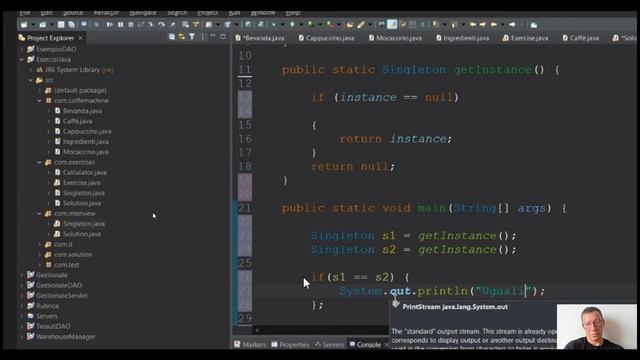Open the Markers bottom panel tab

(x=250, y=345)
